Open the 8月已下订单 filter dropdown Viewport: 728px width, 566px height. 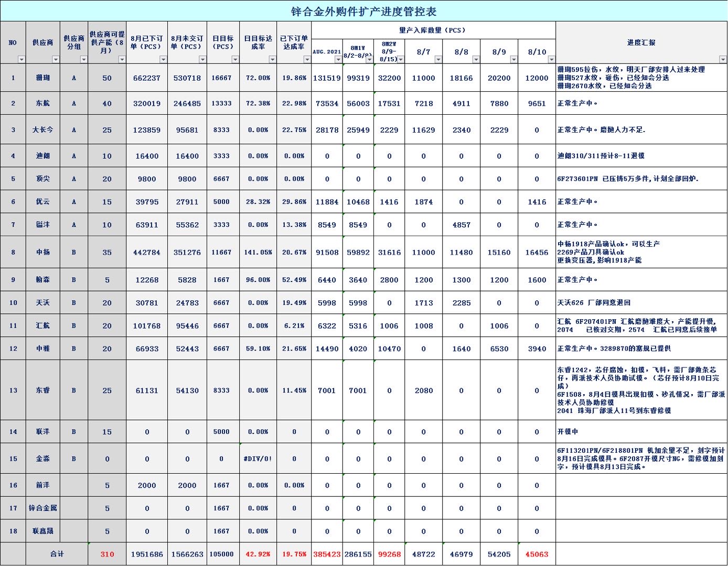163,60
